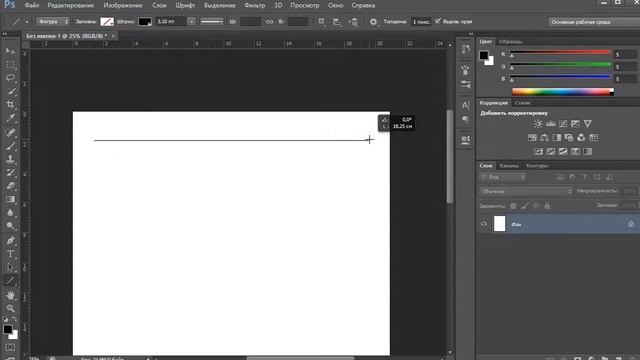
Task: Toggle the Выровн. края checkbox
Action: [438, 21]
